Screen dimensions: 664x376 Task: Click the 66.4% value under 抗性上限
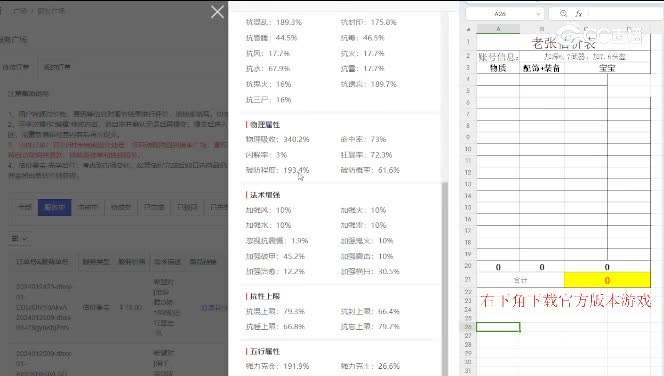pyautogui.click(x=388, y=312)
